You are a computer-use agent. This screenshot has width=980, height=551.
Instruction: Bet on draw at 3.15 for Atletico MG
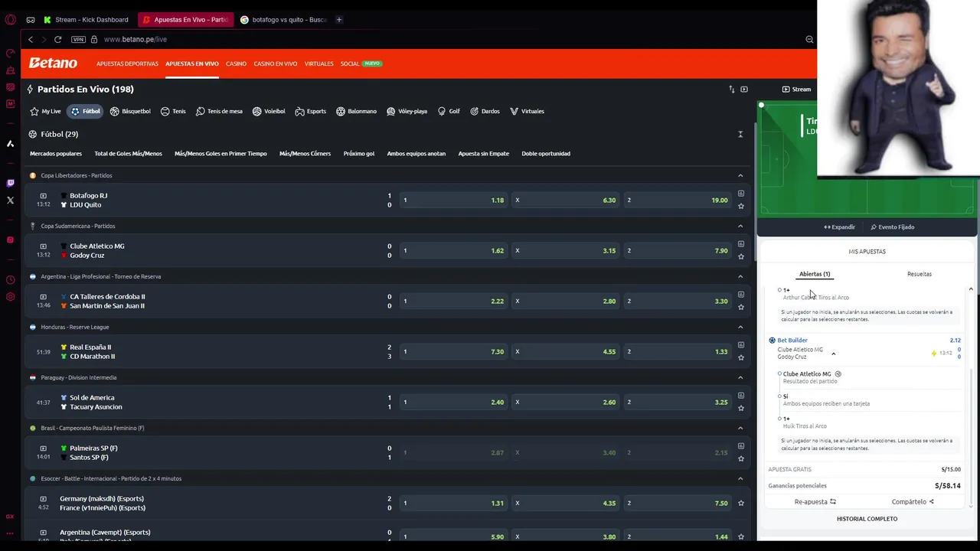click(566, 251)
